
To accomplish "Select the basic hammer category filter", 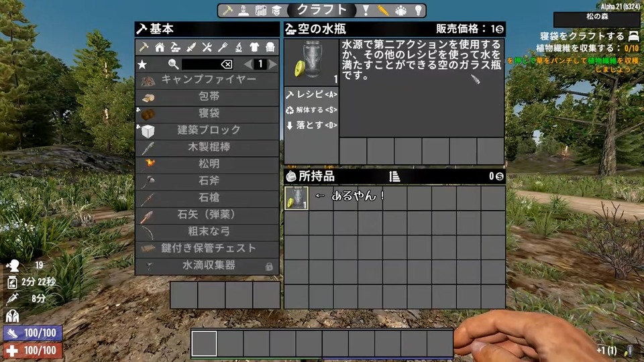I will pos(144,47).
